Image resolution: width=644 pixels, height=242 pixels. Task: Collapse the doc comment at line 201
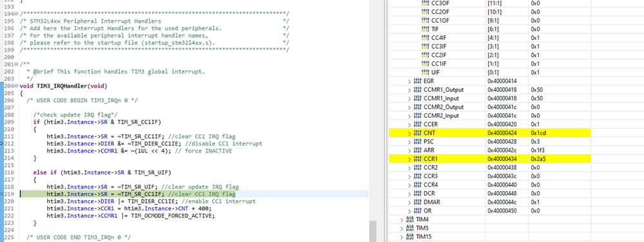(x=16, y=64)
